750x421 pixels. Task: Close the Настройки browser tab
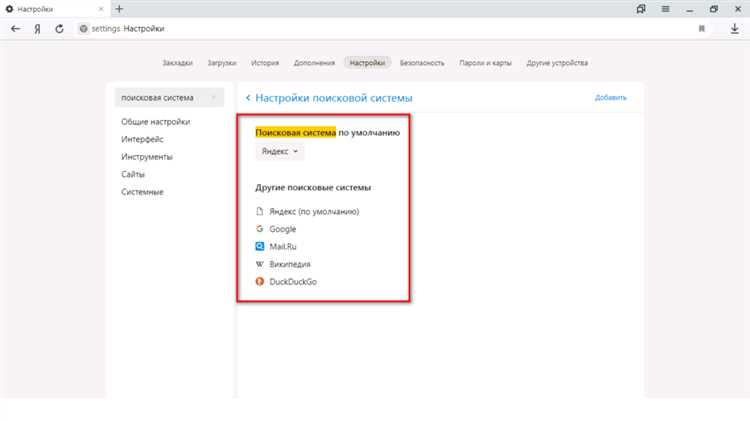point(103,8)
